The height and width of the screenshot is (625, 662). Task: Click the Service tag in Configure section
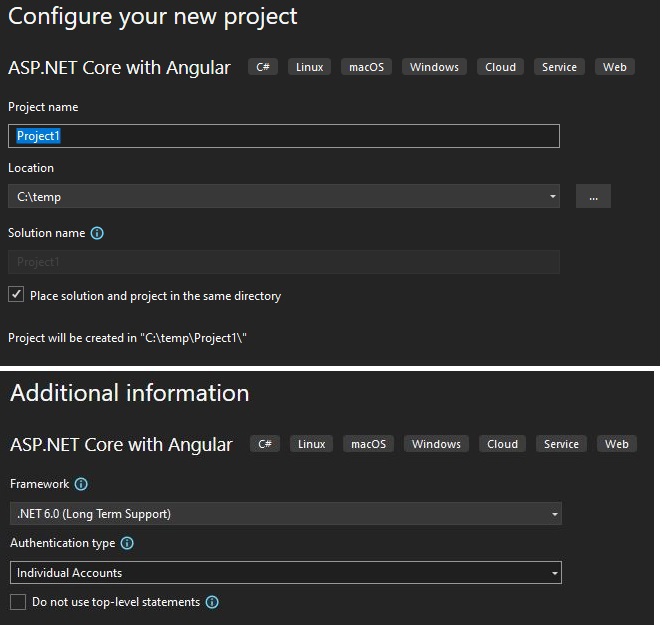pyautogui.click(x=559, y=67)
